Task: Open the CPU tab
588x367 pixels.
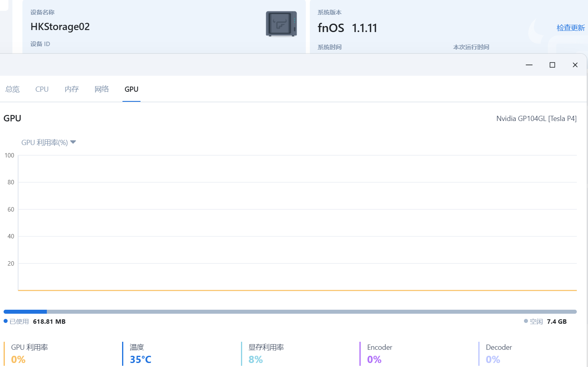Action: pos(42,89)
